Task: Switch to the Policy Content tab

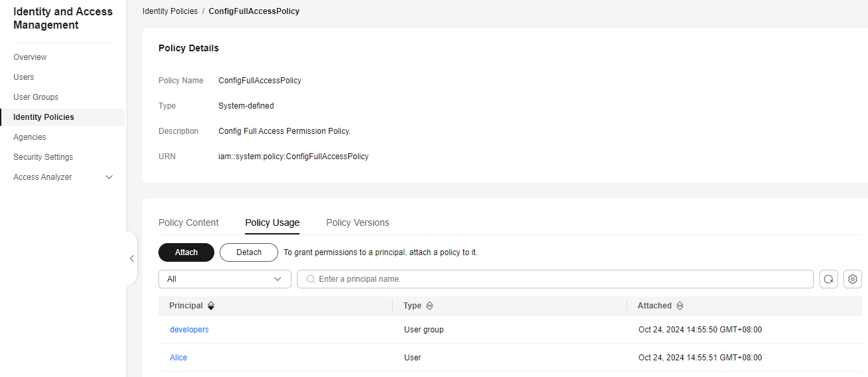Action: coord(188,222)
